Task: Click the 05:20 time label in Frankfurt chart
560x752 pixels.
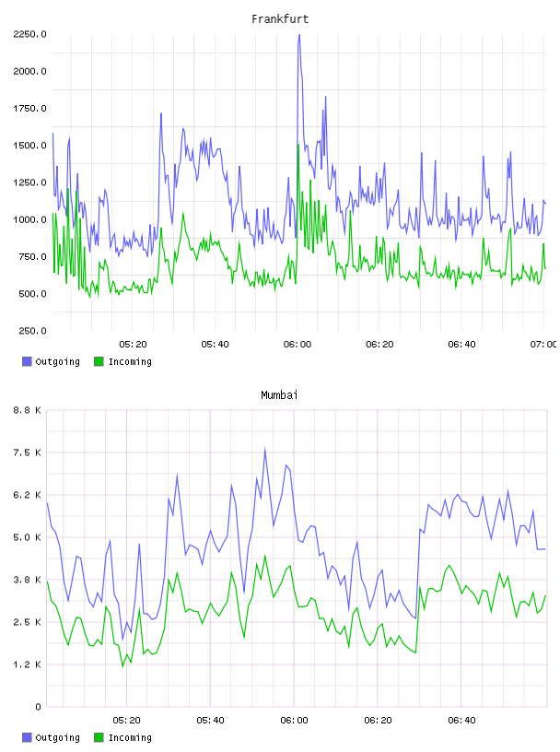Action: coord(133,345)
